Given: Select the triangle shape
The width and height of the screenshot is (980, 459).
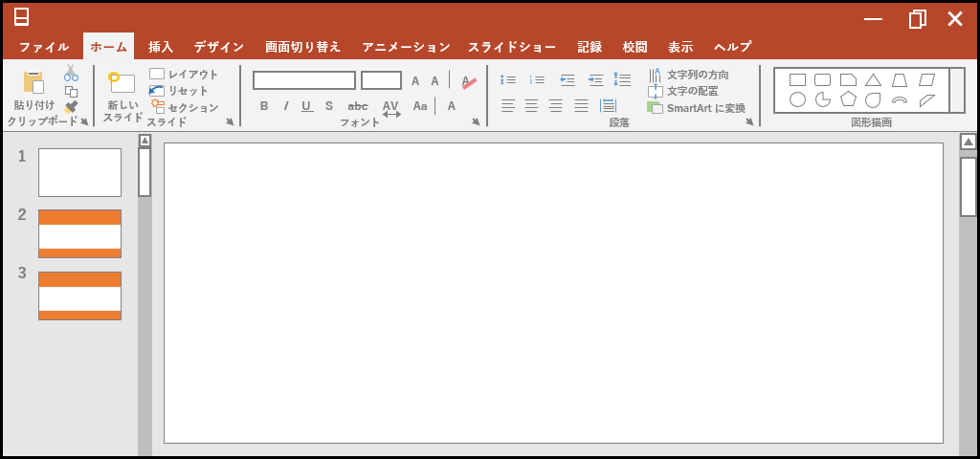Looking at the screenshot, I should (873, 80).
